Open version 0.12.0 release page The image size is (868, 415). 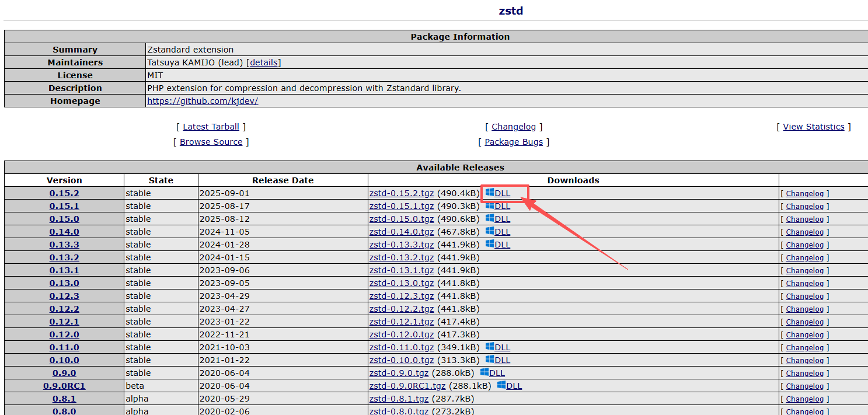64,334
